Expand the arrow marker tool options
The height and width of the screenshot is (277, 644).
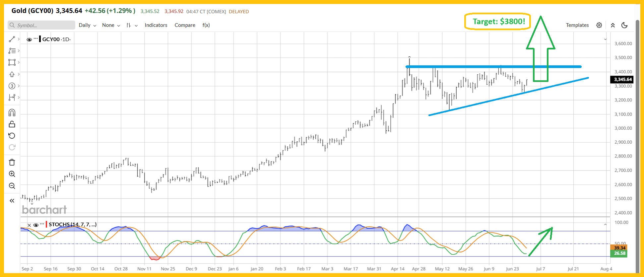(19, 74)
